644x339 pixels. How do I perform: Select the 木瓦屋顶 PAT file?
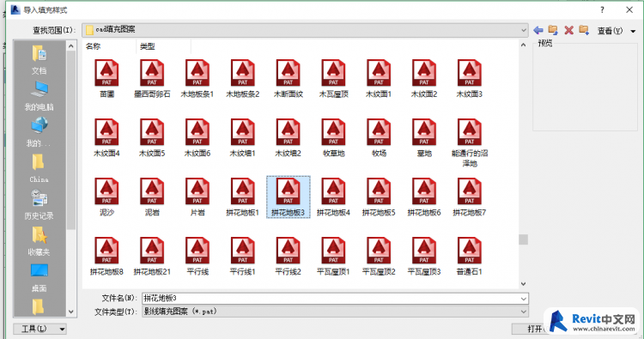pos(333,78)
